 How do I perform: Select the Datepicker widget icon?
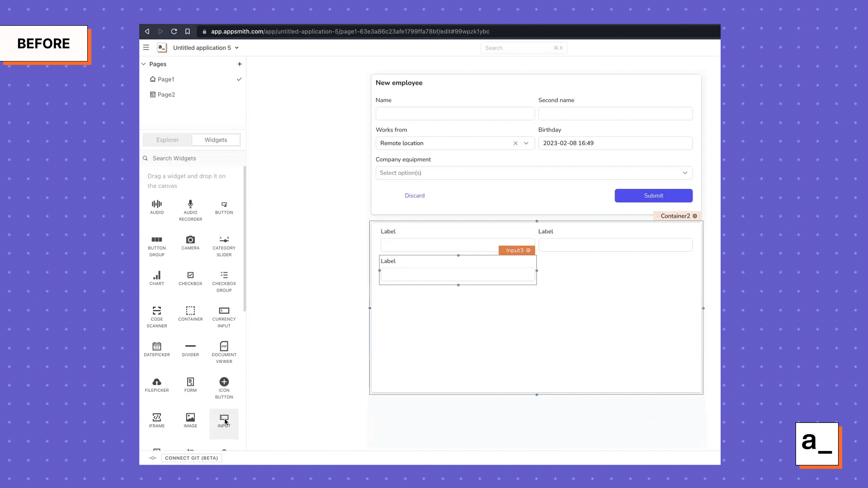156,347
